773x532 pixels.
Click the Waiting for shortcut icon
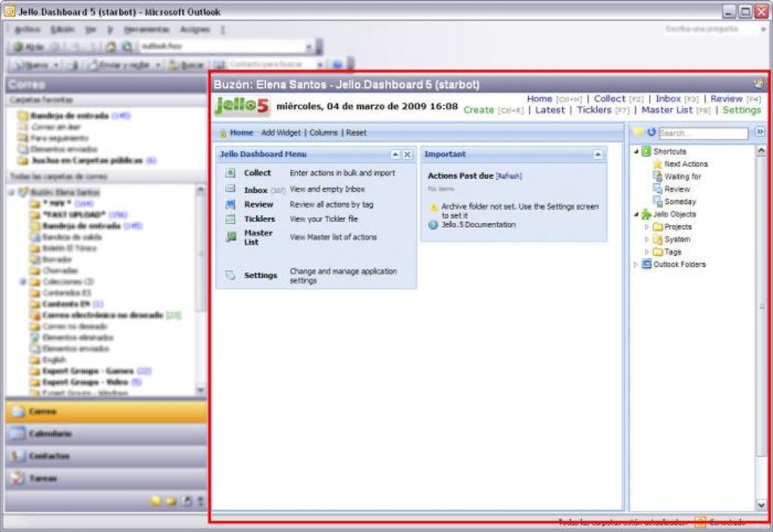pos(658,177)
